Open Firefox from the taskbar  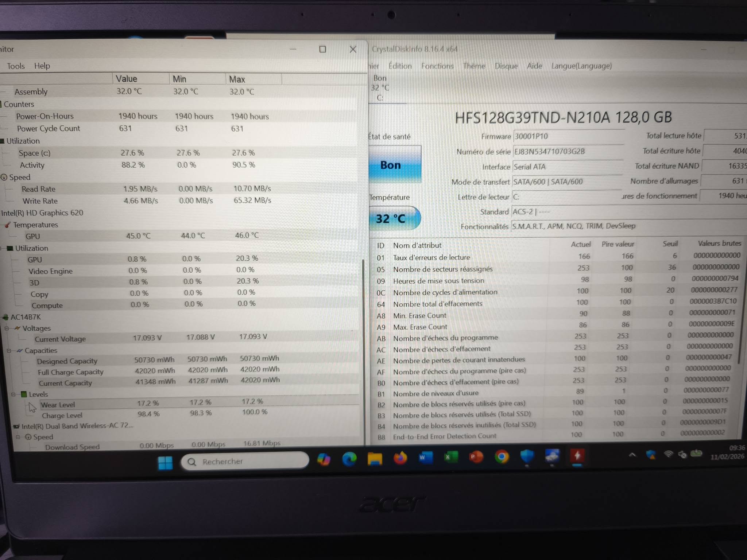point(400,457)
